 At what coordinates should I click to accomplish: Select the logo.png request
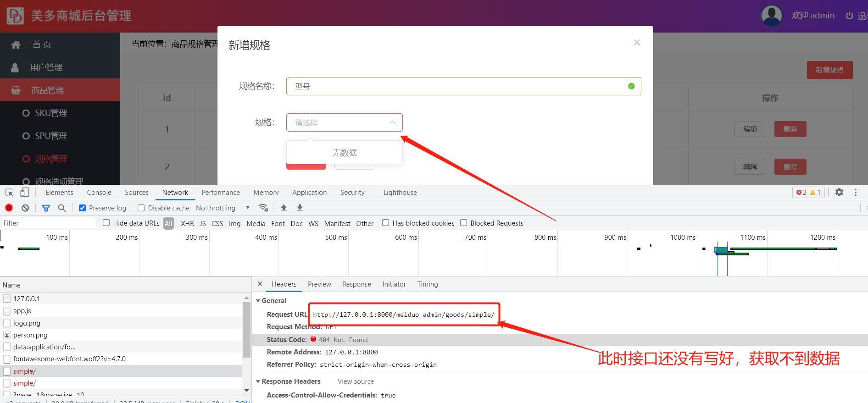coord(121,323)
